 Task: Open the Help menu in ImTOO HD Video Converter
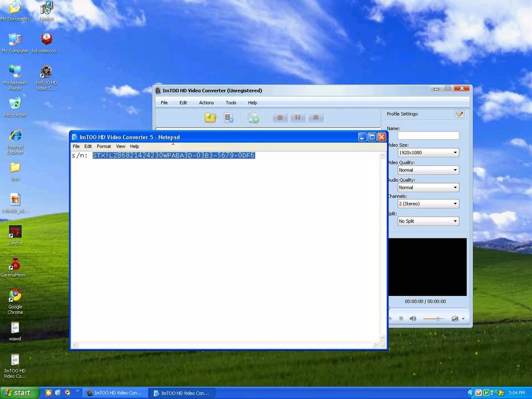(x=253, y=103)
